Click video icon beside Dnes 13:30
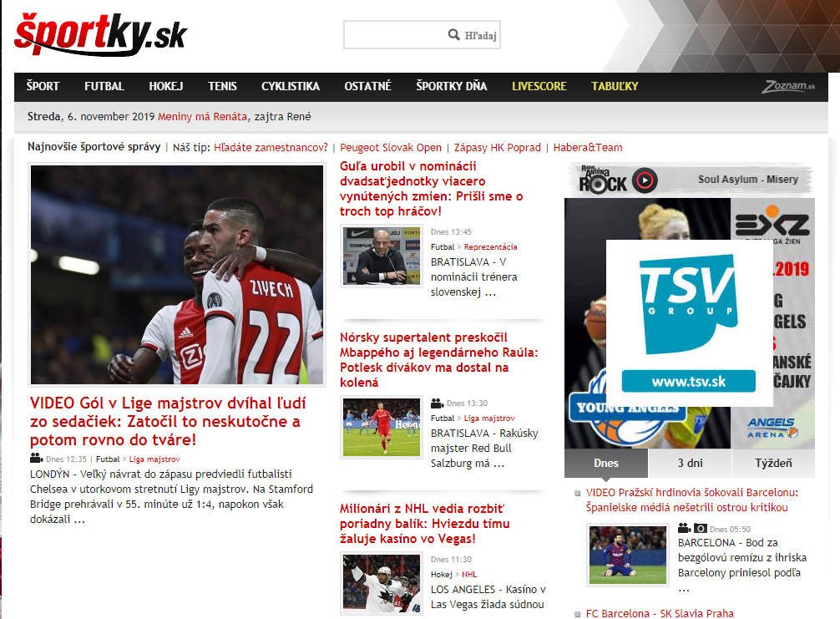 [438, 403]
